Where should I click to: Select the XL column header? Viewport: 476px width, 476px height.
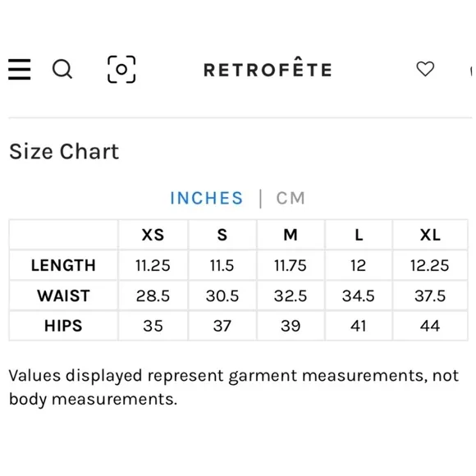pyautogui.click(x=430, y=235)
